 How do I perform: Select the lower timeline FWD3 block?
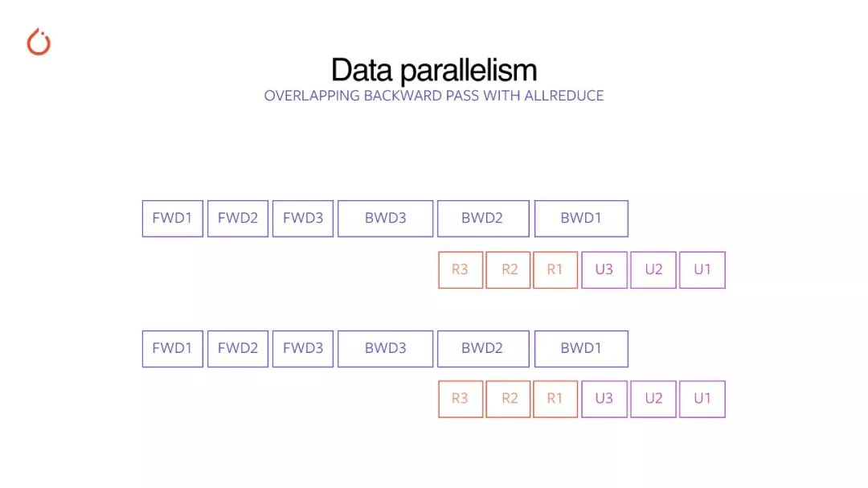303,349
